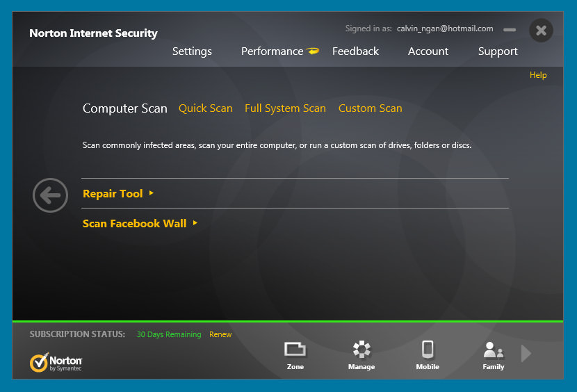Viewport: 577px width, 392px height.
Task: Show more bottom bar items with right arrow
Action: [526, 353]
